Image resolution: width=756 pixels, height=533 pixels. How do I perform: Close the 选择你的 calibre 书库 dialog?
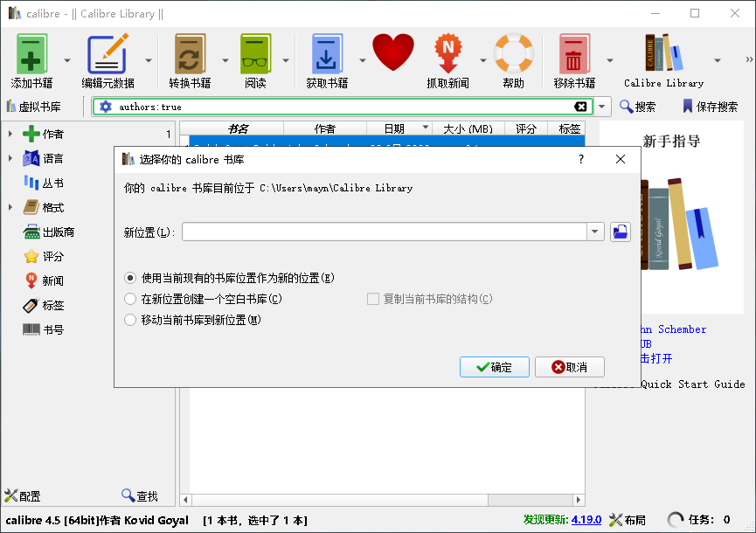pos(621,159)
